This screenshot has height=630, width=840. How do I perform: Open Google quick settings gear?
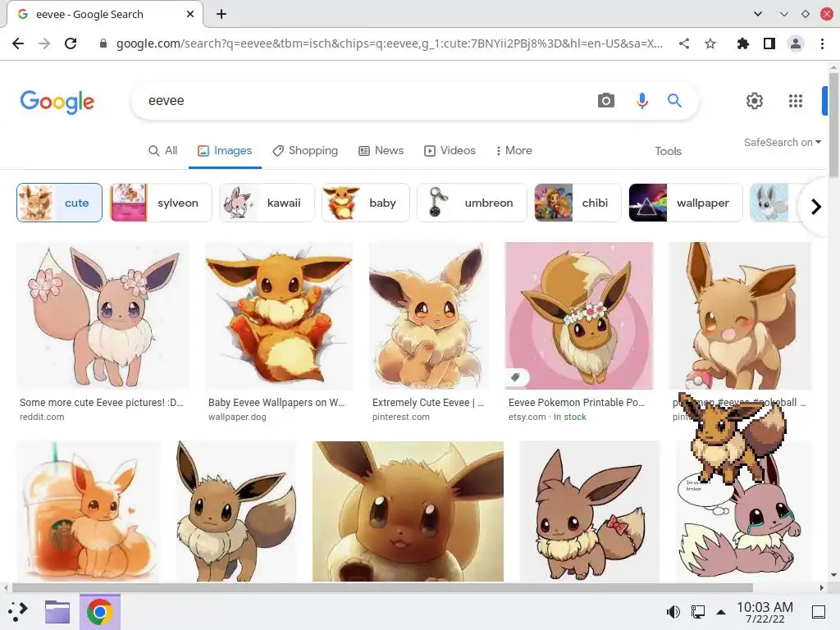tap(755, 101)
